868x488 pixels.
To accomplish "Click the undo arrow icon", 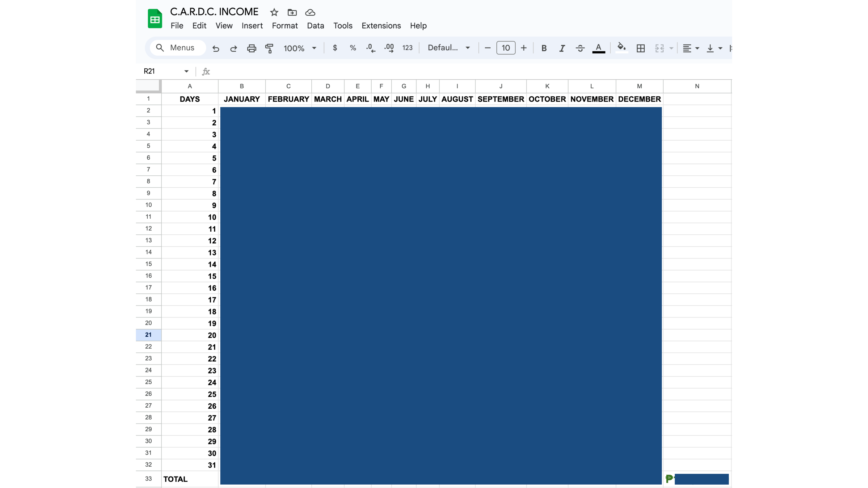I will tap(216, 48).
